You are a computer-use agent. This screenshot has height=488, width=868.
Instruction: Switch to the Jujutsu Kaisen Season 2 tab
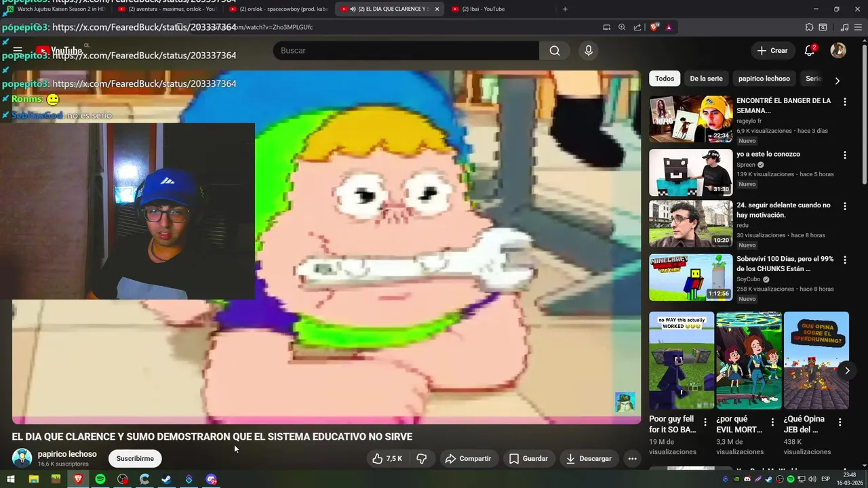click(x=56, y=9)
